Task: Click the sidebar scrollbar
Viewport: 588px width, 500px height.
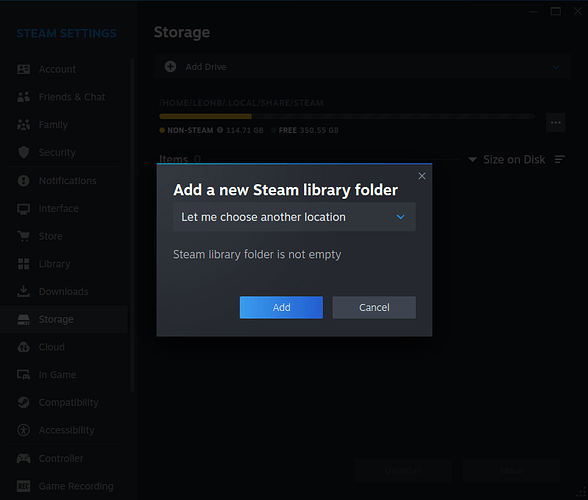Action: click(x=132, y=225)
